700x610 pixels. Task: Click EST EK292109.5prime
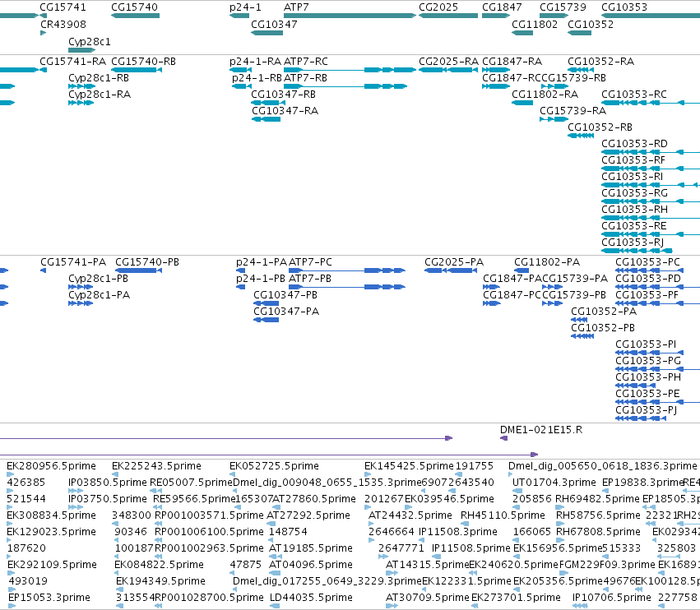tap(11, 573)
